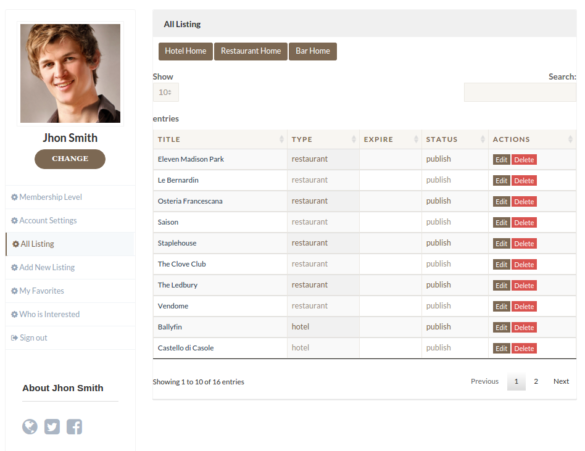Delete the Vendome listing
The width and height of the screenshot is (585, 451).
coord(524,306)
